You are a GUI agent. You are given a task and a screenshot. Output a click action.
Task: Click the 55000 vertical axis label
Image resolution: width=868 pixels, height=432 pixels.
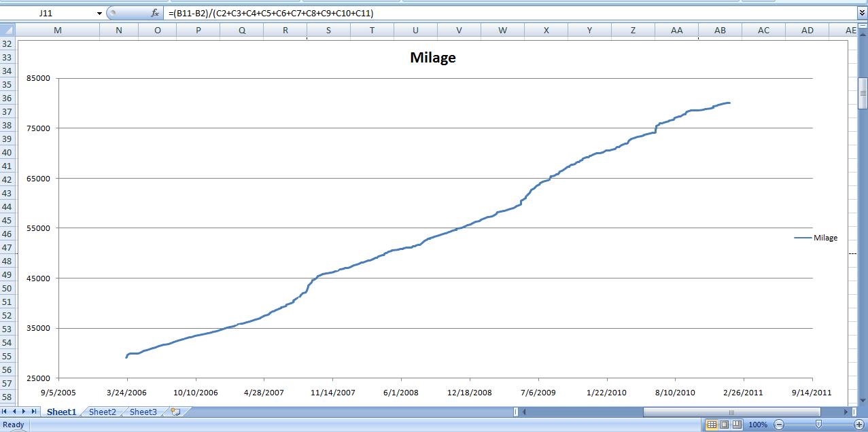coord(39,228)
